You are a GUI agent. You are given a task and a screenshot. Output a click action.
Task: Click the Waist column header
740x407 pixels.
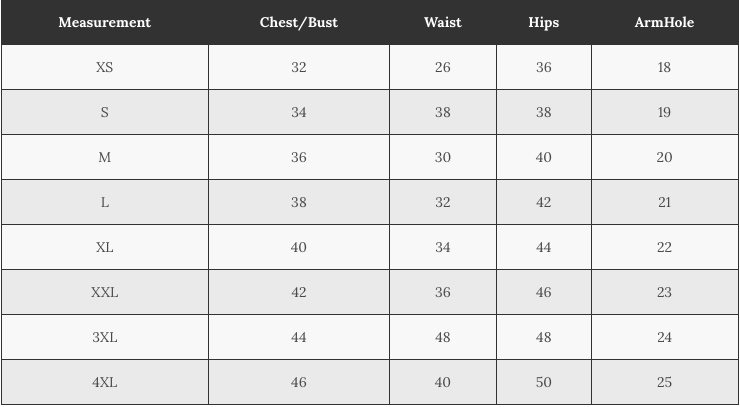[x=442, y=22]
